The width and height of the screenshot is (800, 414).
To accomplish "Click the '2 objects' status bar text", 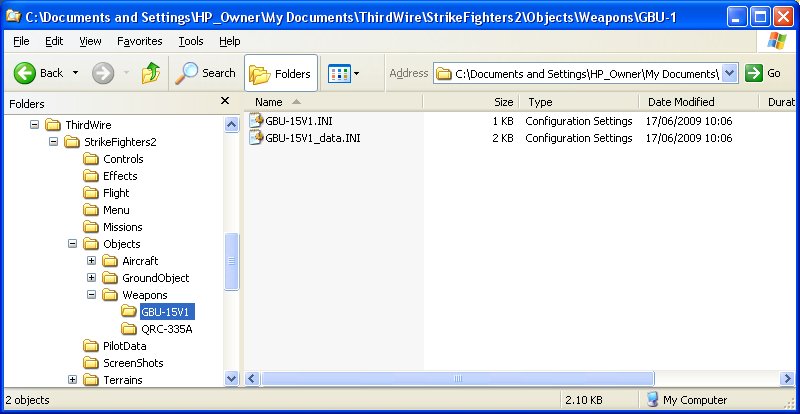I will tap(28, 400).
